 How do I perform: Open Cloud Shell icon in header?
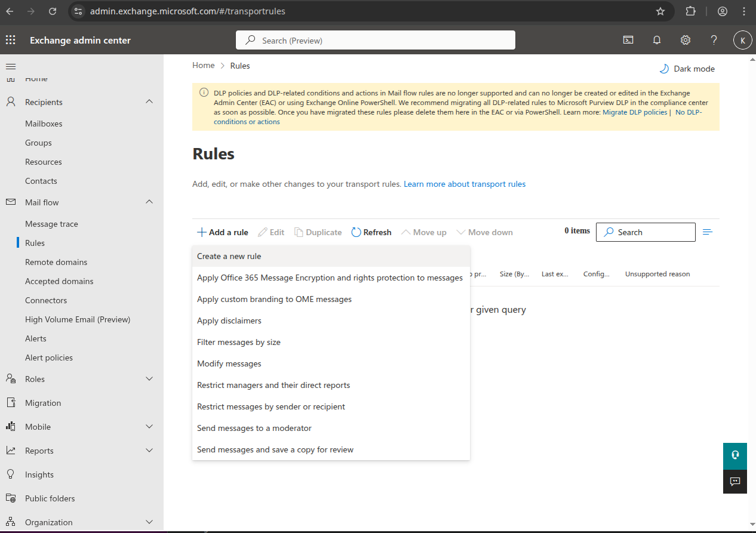[x=628, y=40]
